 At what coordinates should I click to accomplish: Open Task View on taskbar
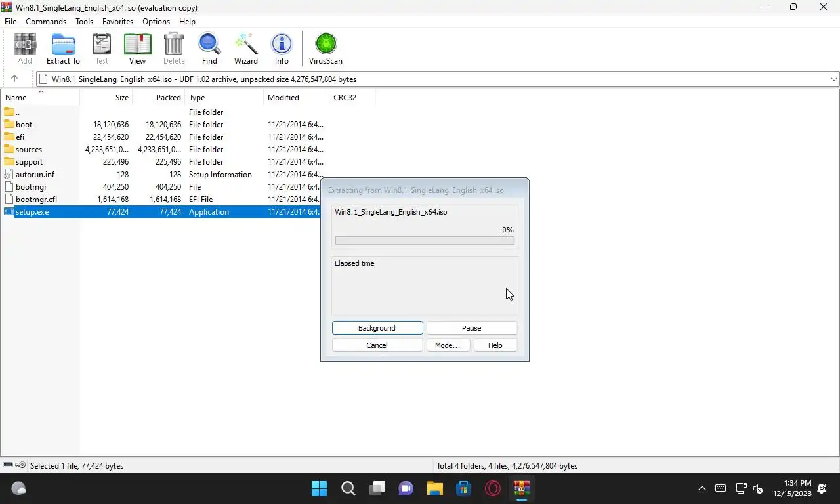[377, 488]
